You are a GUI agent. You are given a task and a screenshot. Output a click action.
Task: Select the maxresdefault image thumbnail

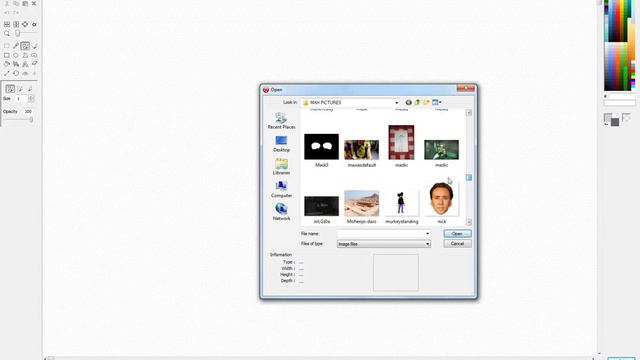point(361,150)
